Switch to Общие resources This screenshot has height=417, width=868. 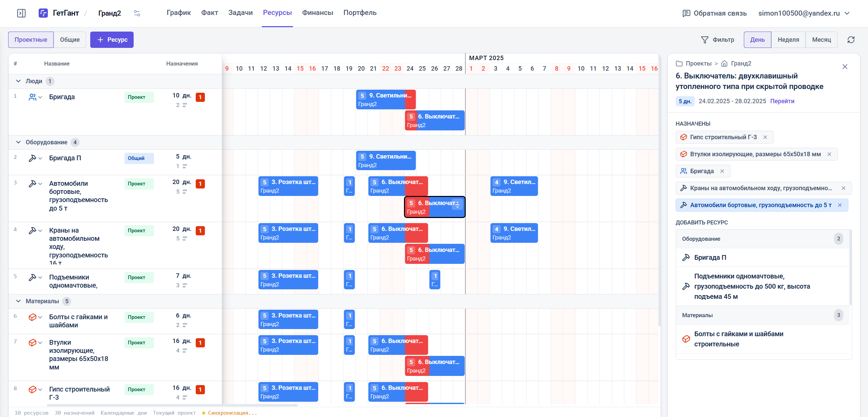(70, 40)
